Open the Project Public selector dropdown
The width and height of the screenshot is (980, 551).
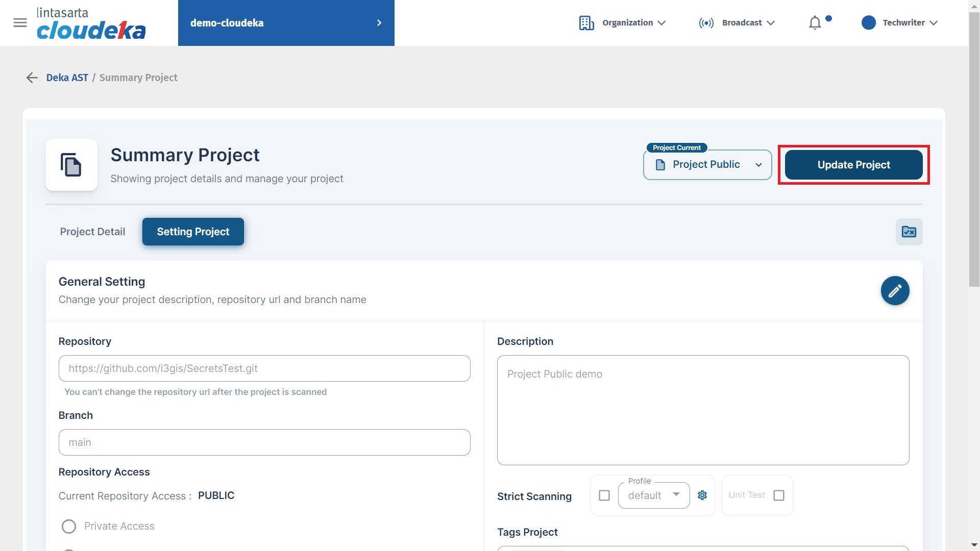point(707,165)
